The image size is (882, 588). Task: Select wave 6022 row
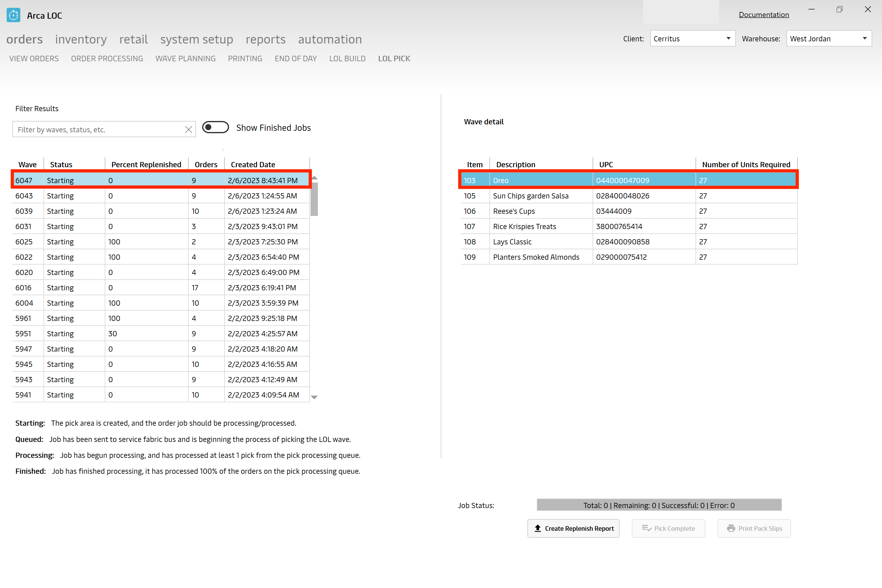pyautogui.click(x=161, y=257)
